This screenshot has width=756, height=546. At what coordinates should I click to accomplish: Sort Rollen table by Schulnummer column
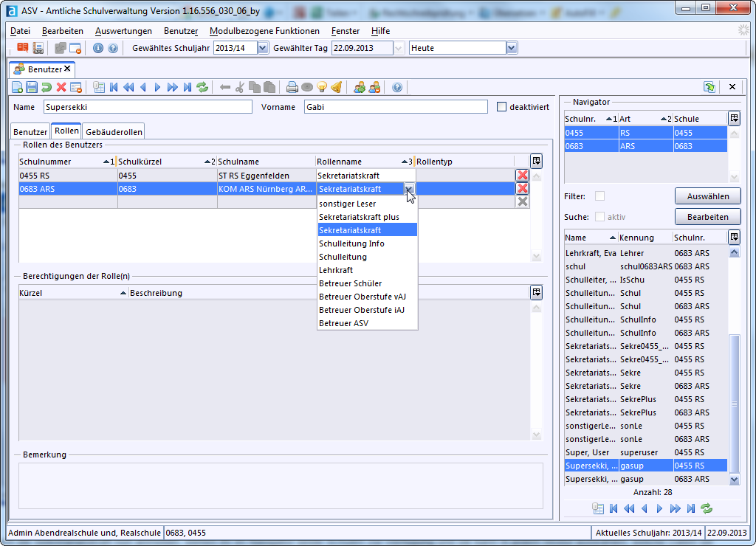(x=66, y=162)
